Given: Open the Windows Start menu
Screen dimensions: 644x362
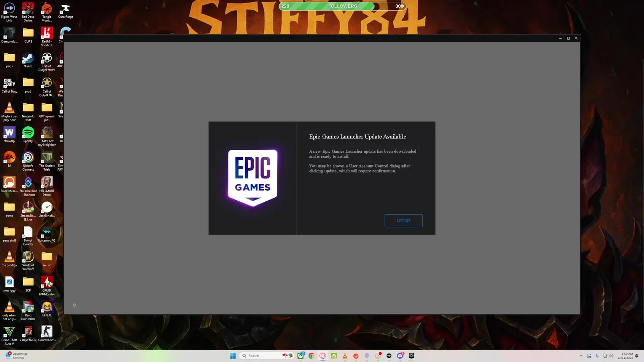Looking at the screenshot, I should [x=233, y=356].
